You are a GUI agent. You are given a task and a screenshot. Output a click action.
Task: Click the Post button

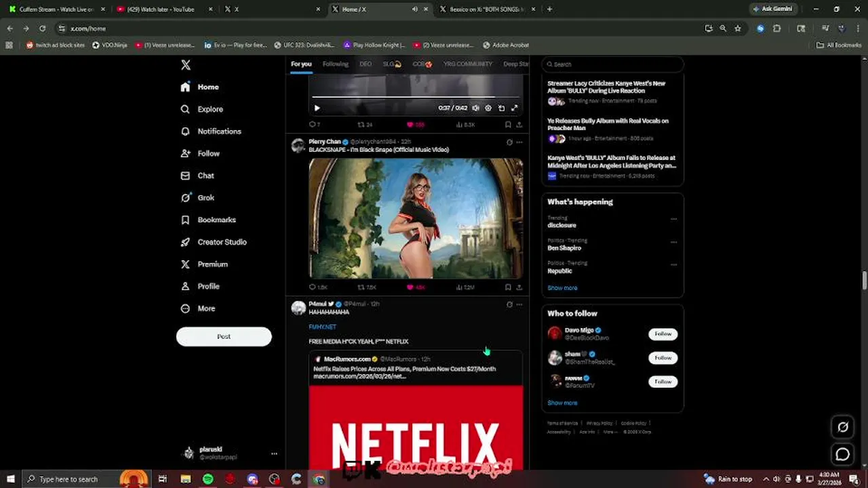pos(224,336)
